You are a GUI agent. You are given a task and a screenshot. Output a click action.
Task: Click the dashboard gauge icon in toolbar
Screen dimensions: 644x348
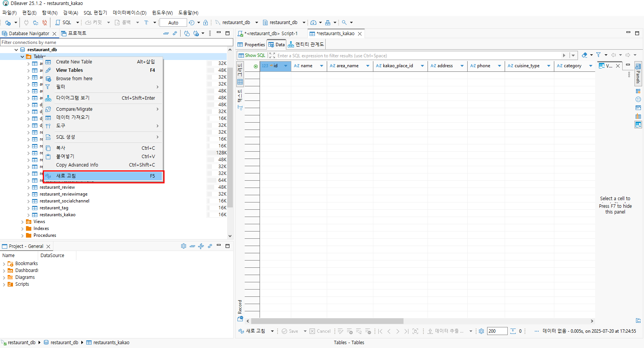pos(313,23)
